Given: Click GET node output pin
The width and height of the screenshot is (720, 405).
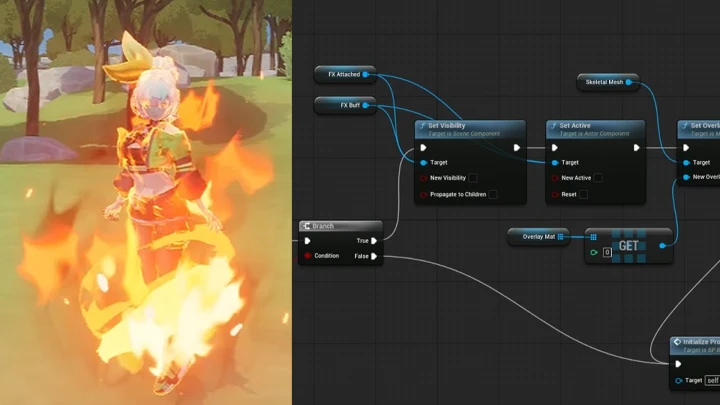Looking at the screenshot, I should pos(662,246).
